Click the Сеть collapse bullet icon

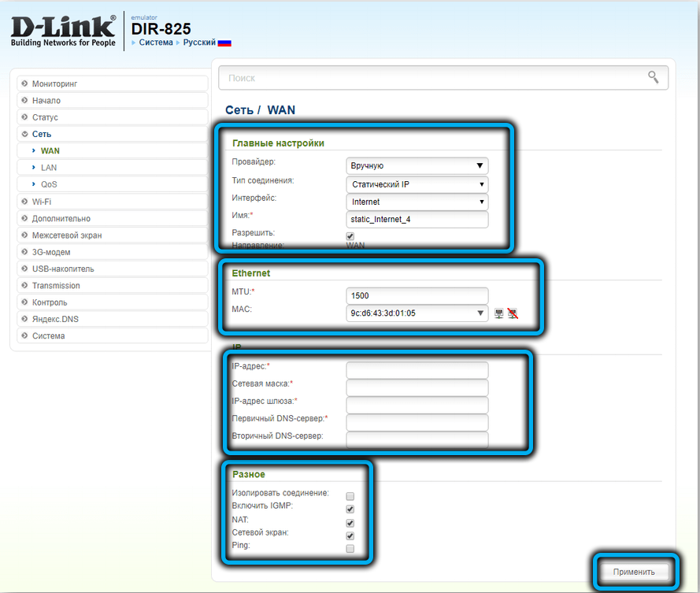pos(24,134)
